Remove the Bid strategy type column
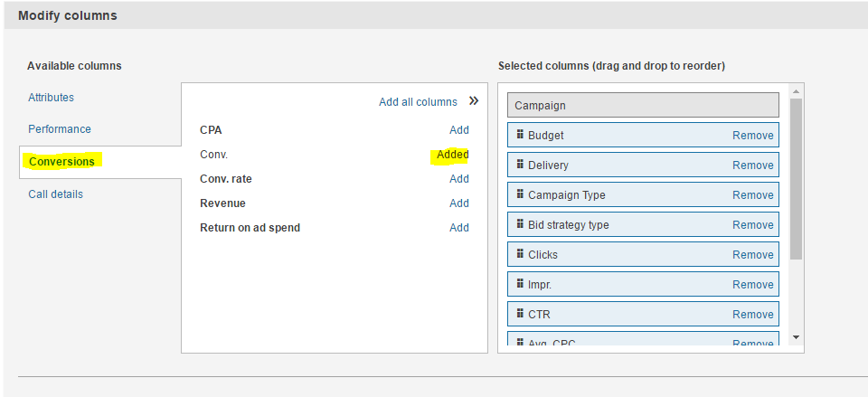This screenshot has width=868, height=397. (753, 225)
